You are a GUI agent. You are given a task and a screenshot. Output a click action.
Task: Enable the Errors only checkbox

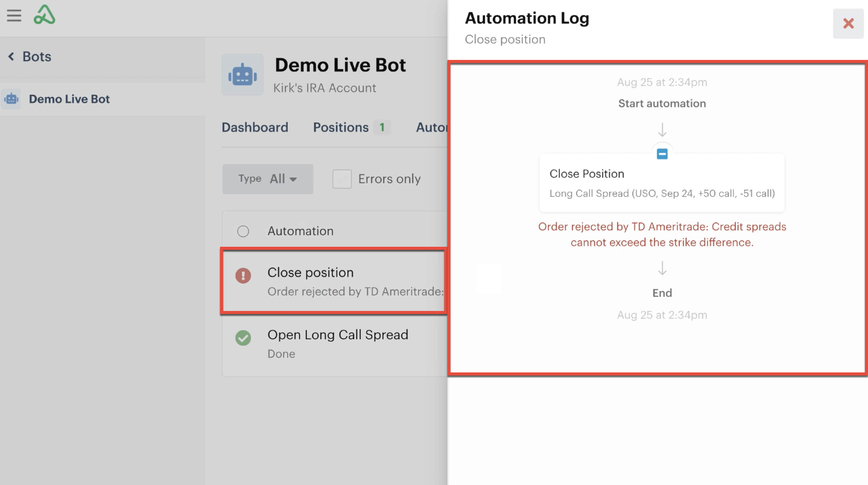(x=342, y=179)
